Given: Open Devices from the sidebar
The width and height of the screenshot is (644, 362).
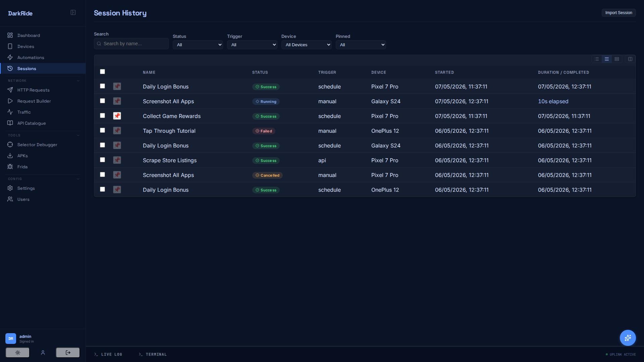Looking at the screenshot, I should 43,46.
